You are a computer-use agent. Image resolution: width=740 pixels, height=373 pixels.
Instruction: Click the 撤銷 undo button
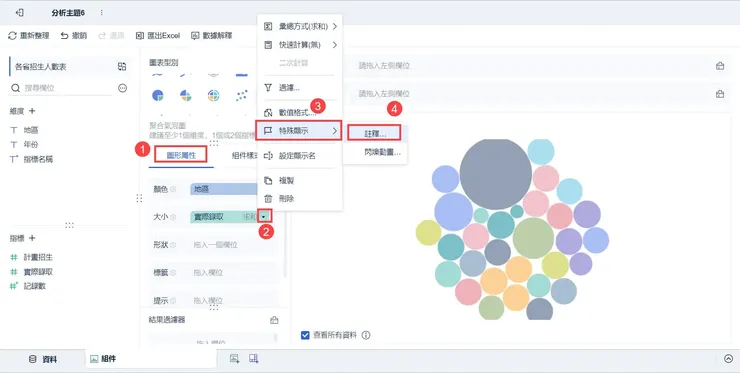74,35
